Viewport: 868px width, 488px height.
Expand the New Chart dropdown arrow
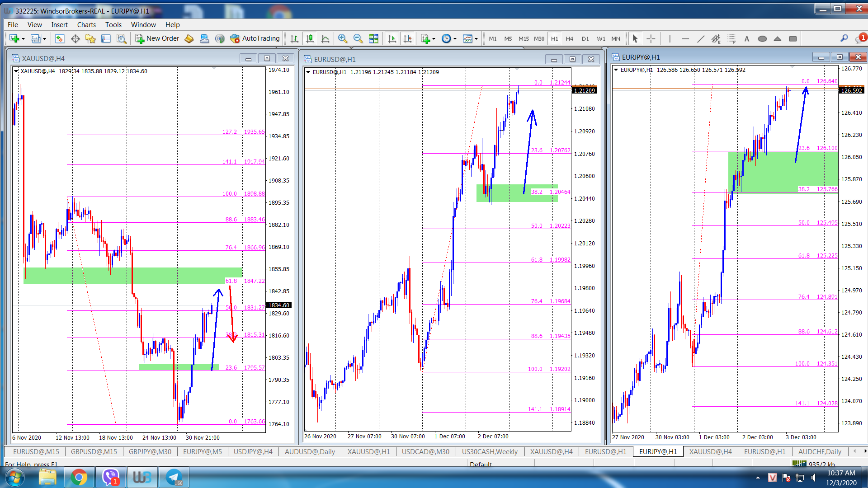tap(23, 39)
